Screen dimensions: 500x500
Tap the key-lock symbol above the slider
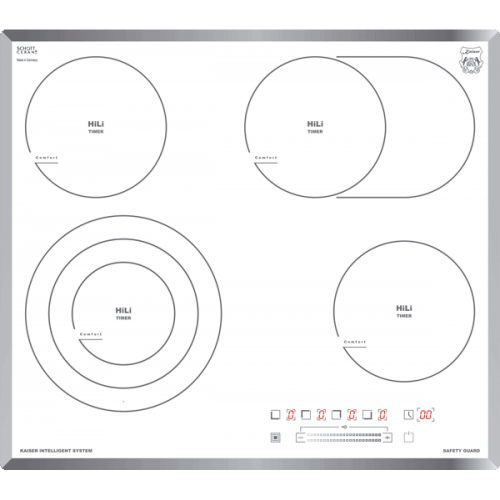point(344,427)
